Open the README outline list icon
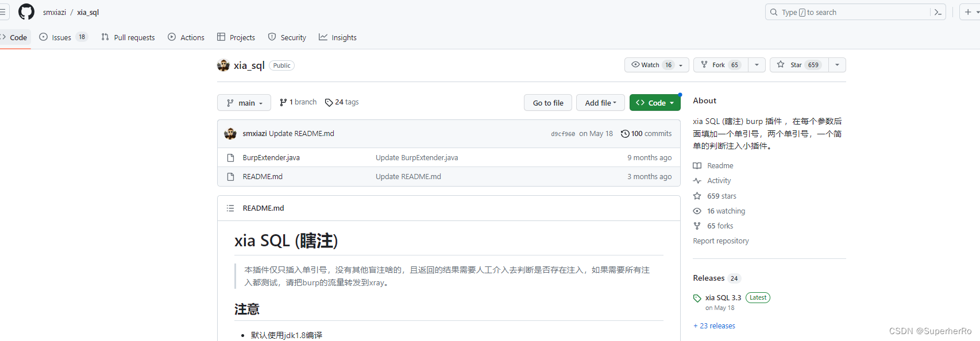The image size is (980, 341). [230, 208]
